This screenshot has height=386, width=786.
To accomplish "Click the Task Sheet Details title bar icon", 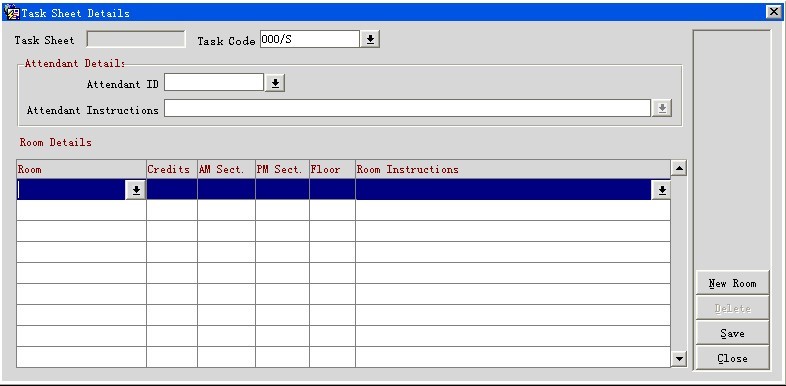I will tap(11, 13).
